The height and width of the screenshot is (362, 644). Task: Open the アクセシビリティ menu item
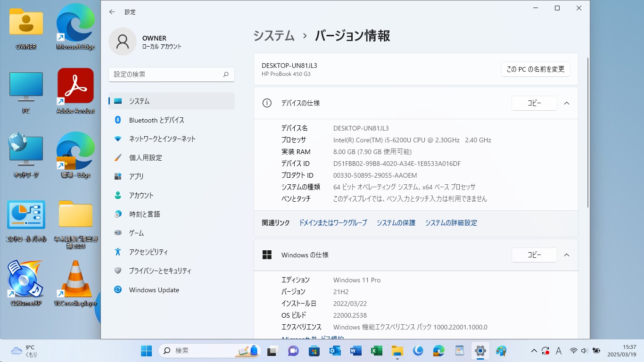(148, 252)
